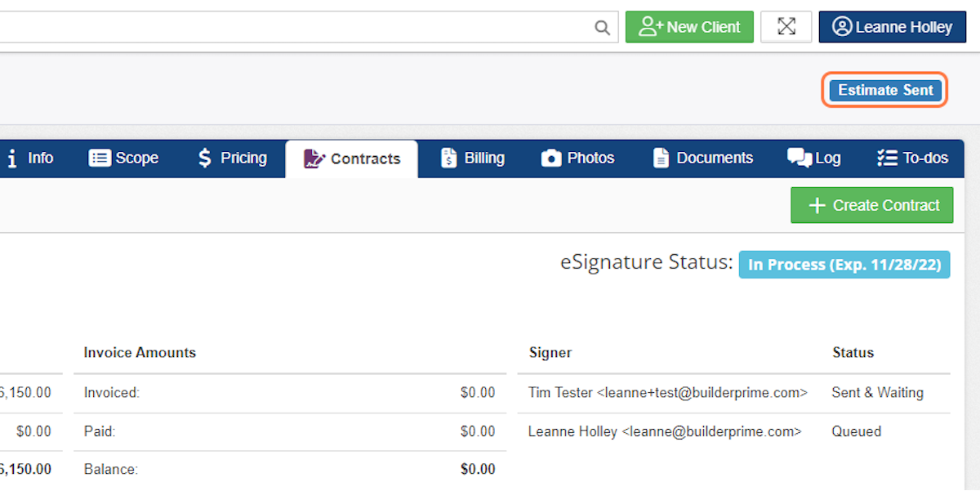980x491 pixels.
Task: Open the Photos tab
Action: click(577, 158)
